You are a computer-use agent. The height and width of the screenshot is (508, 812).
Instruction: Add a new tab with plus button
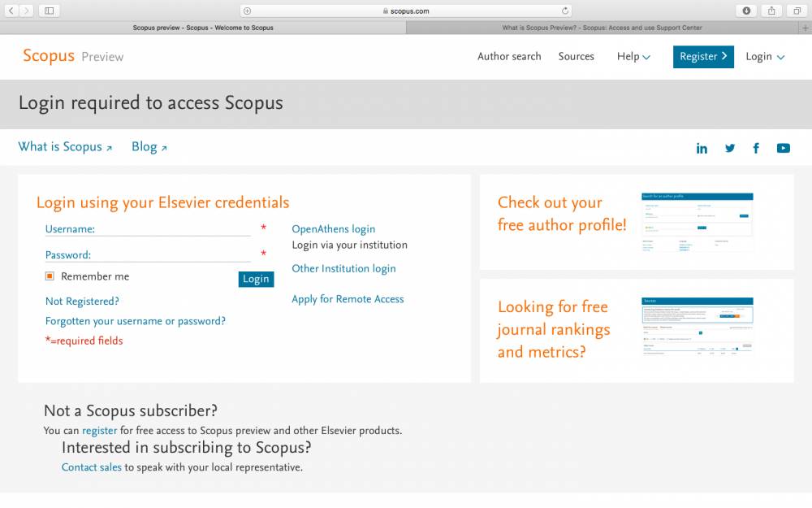coord(806,28)
